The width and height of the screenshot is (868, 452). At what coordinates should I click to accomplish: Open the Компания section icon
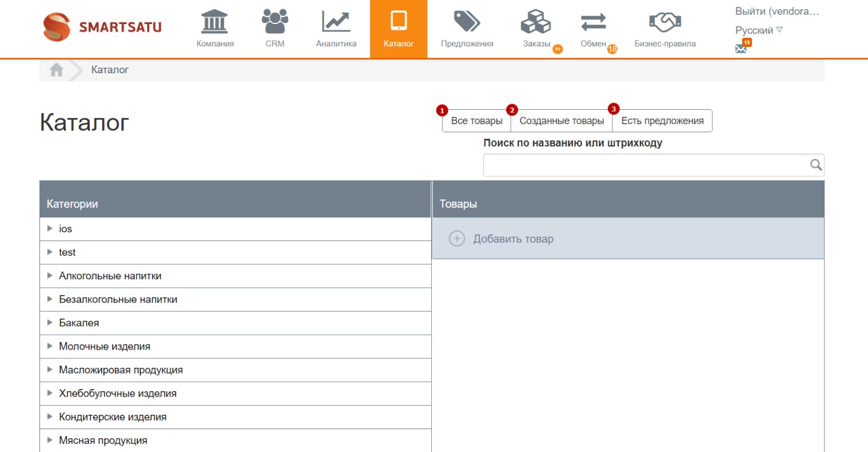[214, 22]
